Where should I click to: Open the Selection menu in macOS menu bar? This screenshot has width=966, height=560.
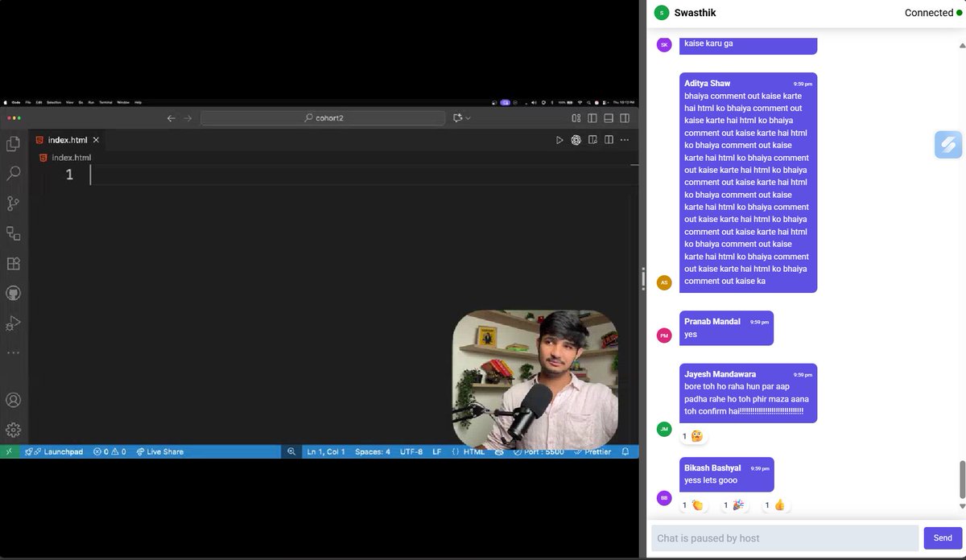pyautogui.click(x=54, y=102)
